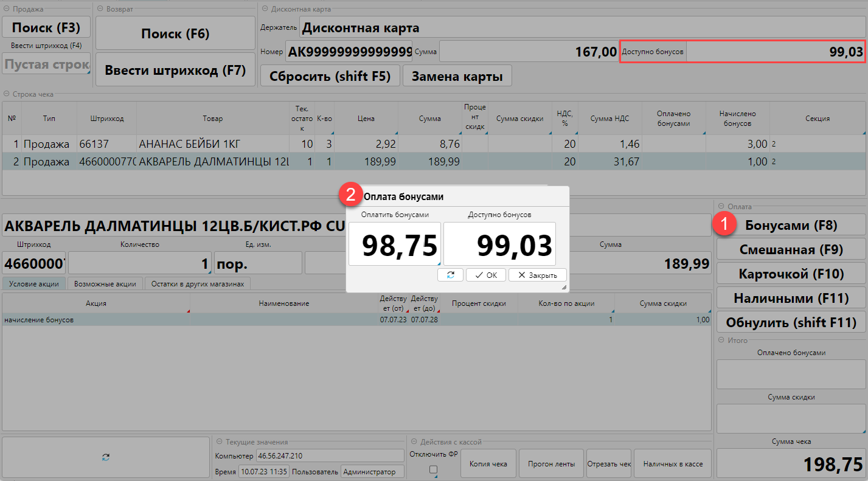Collapse the Действия с кассой group
The width and height of the screenshot is (868, 481).
tap(414, 442)
